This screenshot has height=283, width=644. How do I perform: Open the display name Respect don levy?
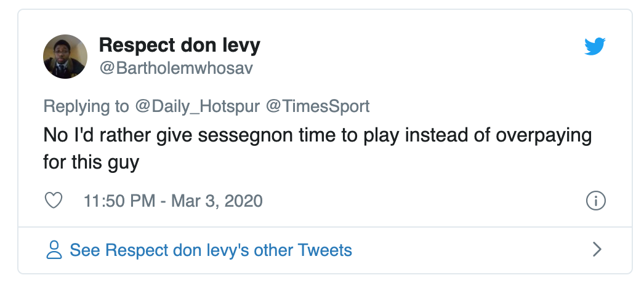click(x=180, y=45)
